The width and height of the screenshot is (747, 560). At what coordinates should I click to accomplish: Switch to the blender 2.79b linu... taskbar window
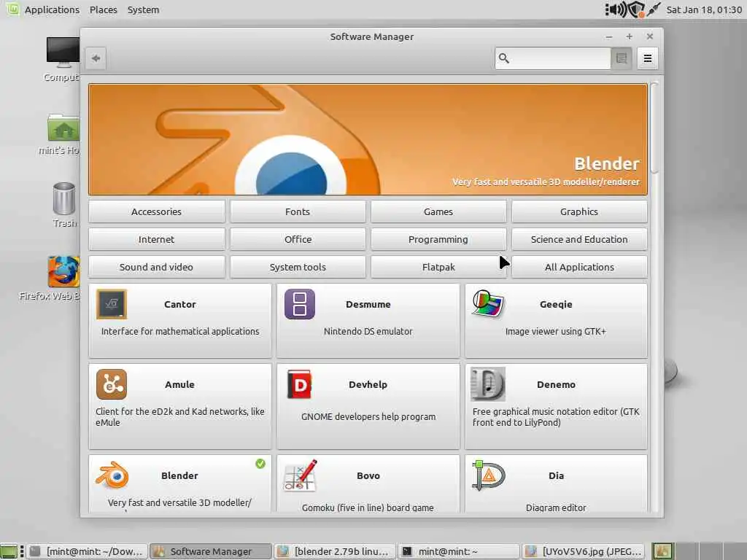click(335, 551)
